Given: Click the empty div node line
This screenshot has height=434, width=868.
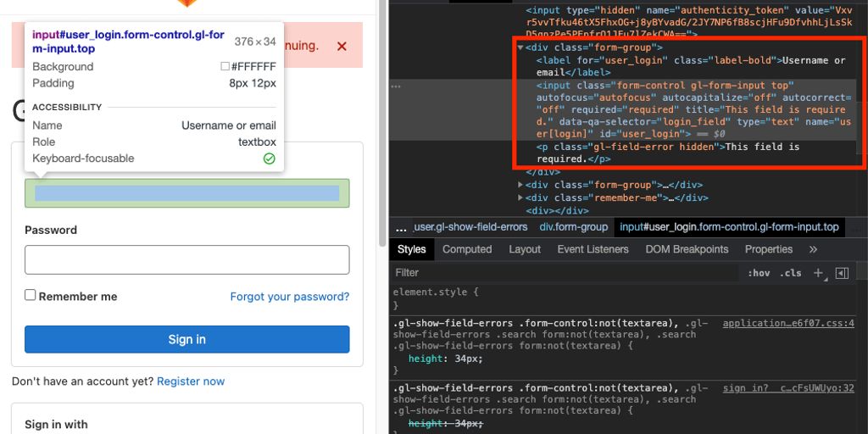Looking at the screenshot, I should (x=557, y=210).
